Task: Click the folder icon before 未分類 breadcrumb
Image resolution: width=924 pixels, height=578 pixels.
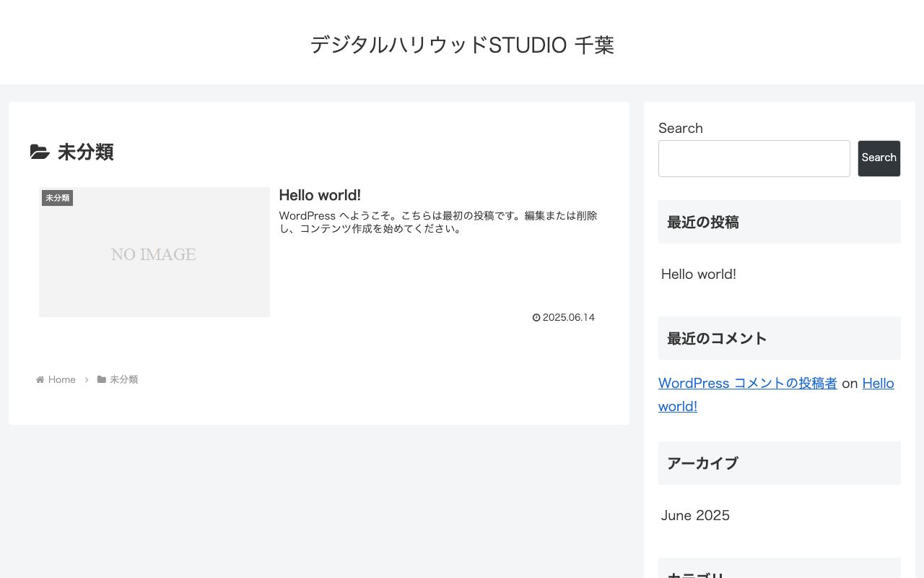Action: (102, 379)
